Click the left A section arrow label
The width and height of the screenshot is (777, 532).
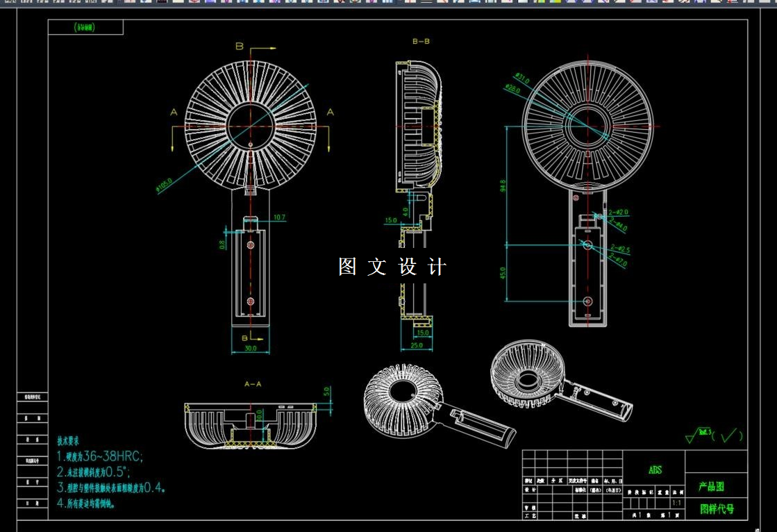174,113
